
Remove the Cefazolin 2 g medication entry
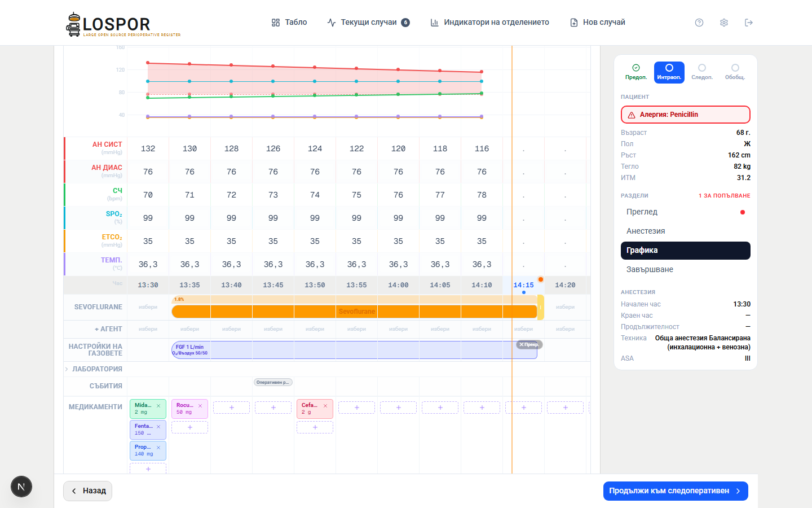pyautogui.click(x=325, y=406)
